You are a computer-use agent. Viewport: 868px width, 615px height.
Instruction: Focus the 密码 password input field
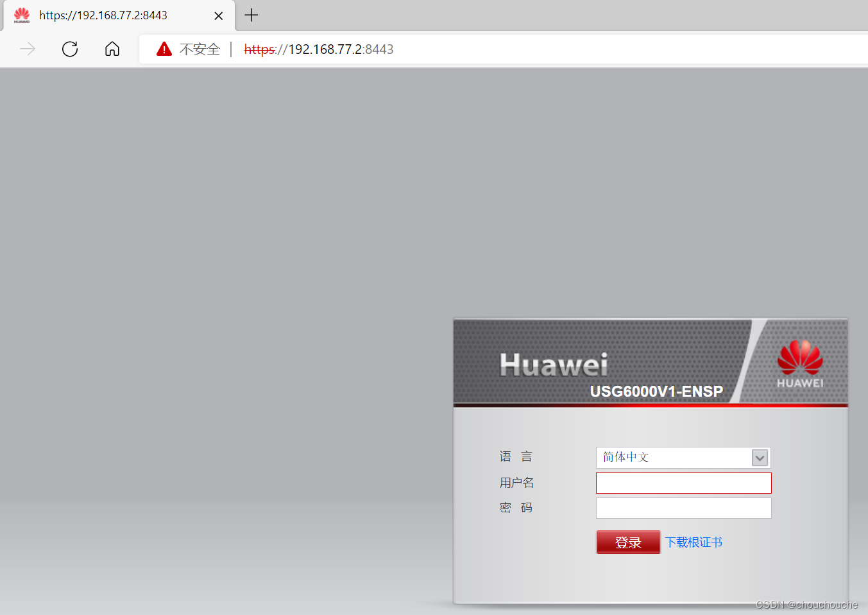coord(684,508)
